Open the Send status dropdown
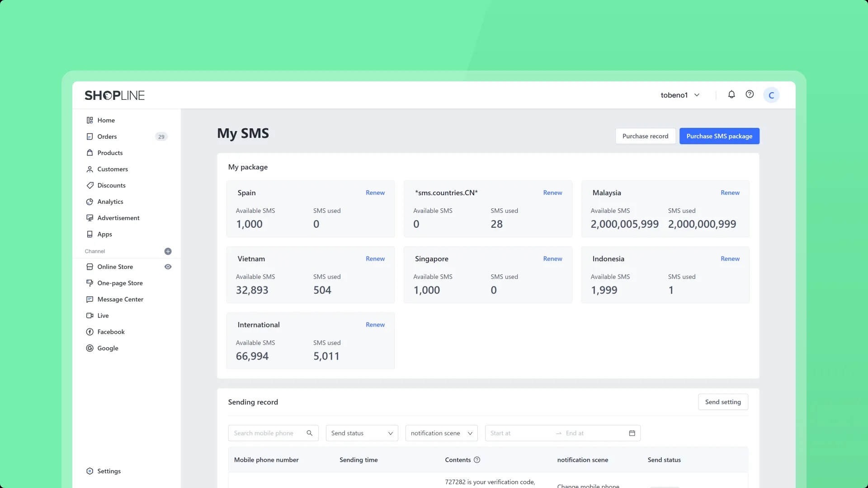This screenshot has width=868, height=488. [x=362, y=433]
